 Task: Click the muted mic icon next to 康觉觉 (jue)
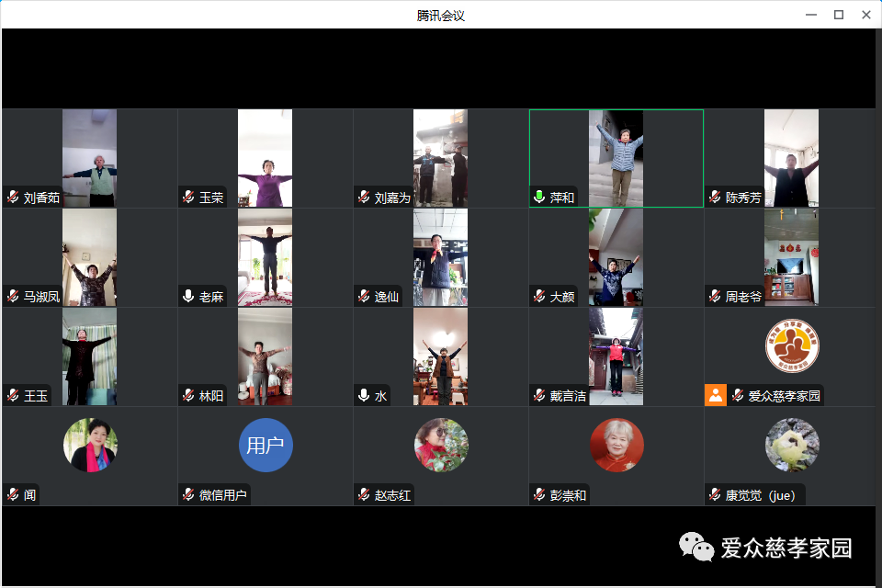tap(715, 495)
